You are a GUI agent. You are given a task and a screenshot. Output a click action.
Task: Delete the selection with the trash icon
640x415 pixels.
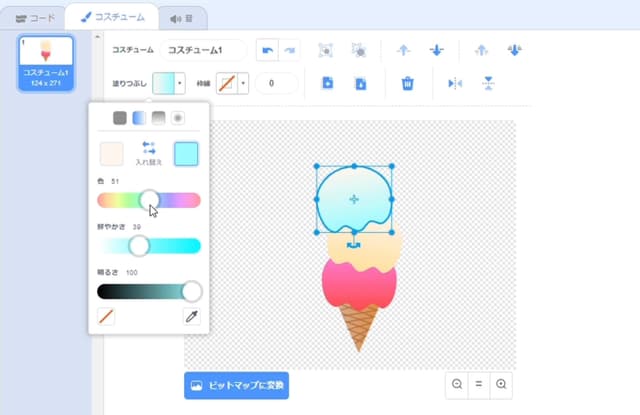[407, 84]
